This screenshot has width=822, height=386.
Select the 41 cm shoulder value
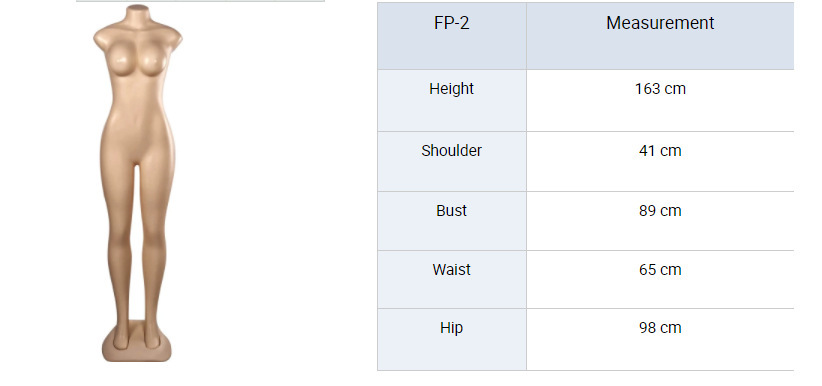coord(660,151)
